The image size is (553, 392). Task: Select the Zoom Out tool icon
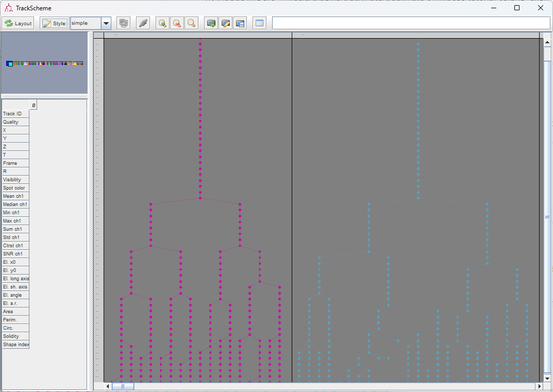tap(177, 23)
